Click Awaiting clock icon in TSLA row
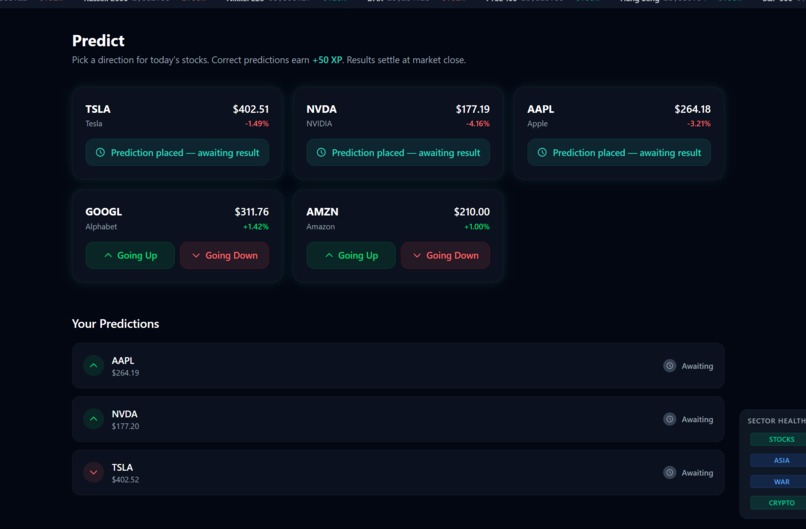806x529 pixels. coord(669,472)
